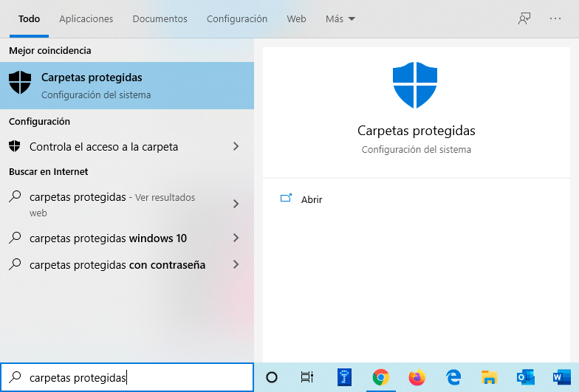Viewport: 579px width, 392px height.
Task: Click the magnifier icon in the search box
Action: 15,376
